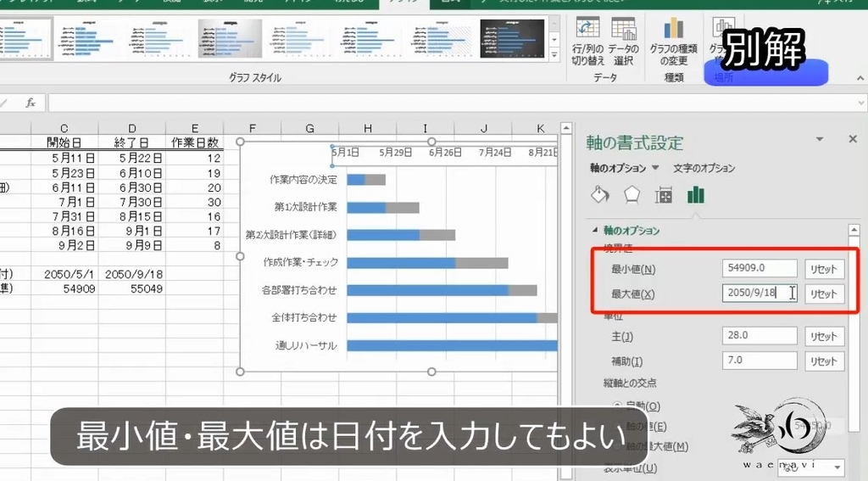Click the Switch Row/Column (行/列の切り替え) icon
The height and width of the screenshot is (481, 868).
click(587, 41)
